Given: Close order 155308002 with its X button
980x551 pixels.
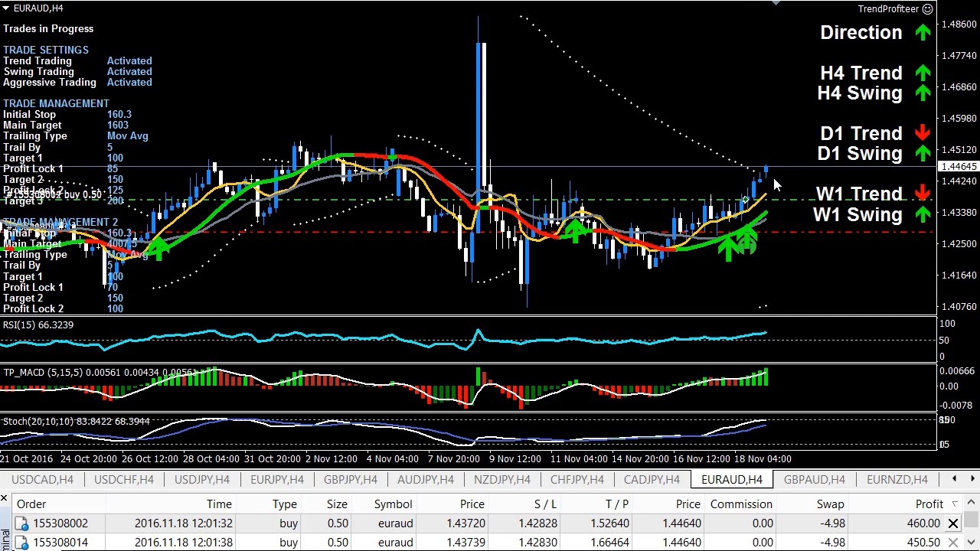Looking at the screenshot, I should click(953, 523).
